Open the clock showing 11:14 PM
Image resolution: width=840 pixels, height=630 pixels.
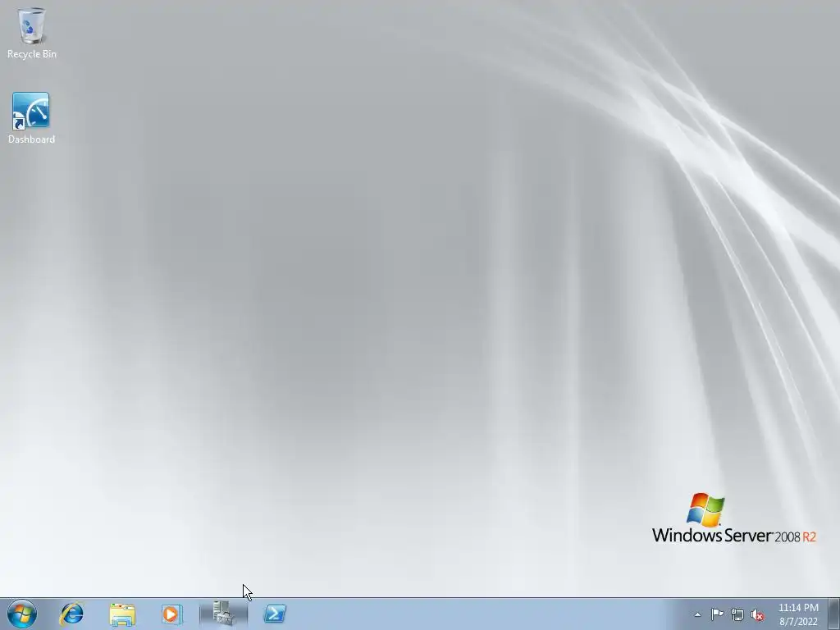point(798,614)
